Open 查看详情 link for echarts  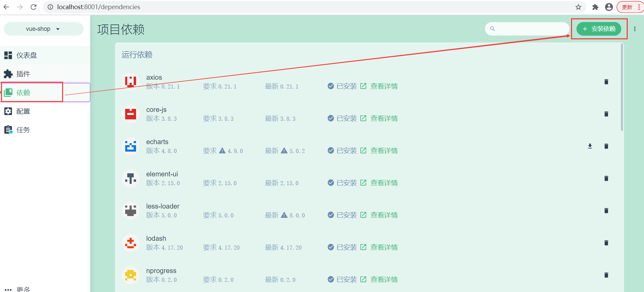point(379,151)
